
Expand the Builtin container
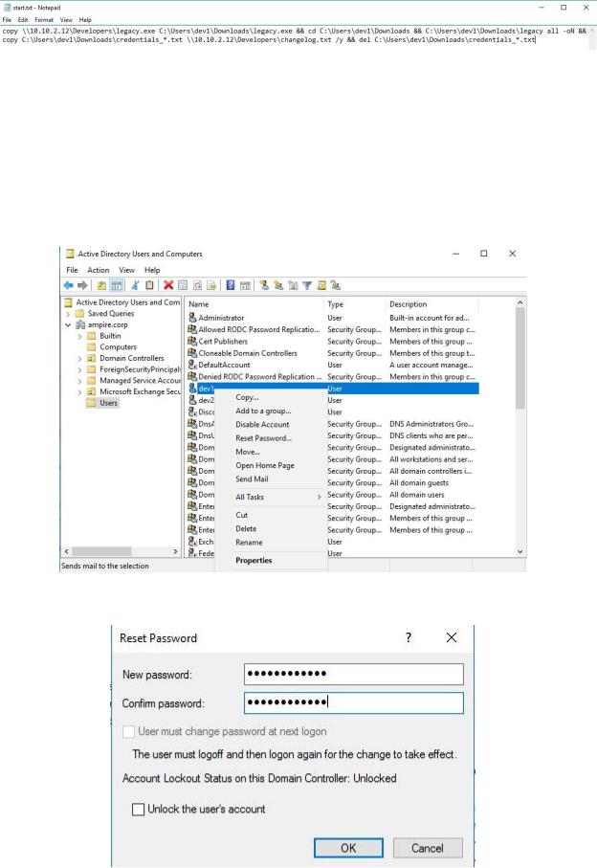(79, 336)
